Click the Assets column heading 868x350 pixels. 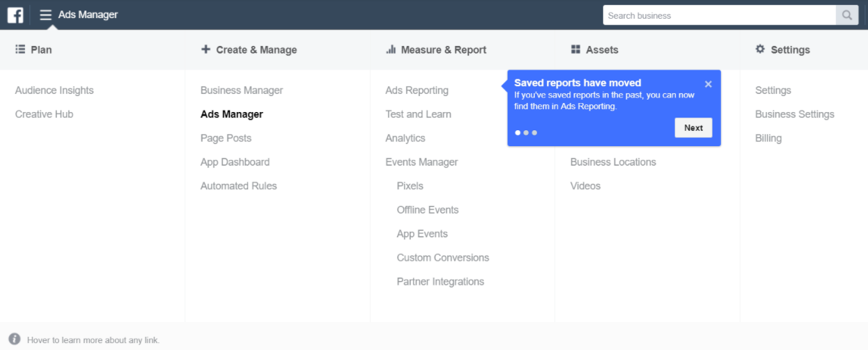click(602, 50)
